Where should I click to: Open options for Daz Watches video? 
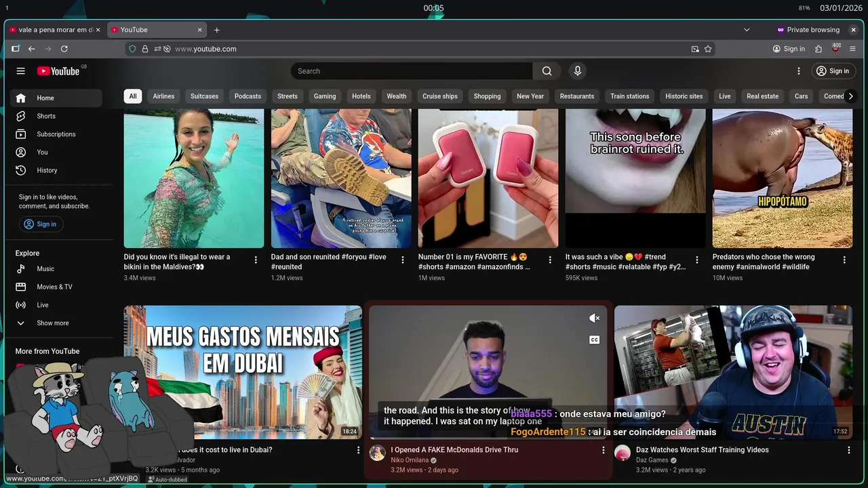[x=848, y=450]
